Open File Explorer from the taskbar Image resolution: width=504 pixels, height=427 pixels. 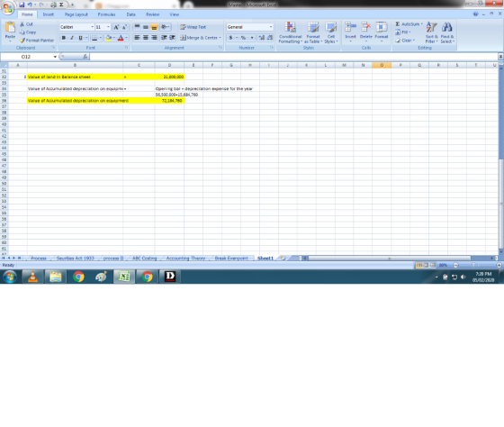click(x=55, y=277)
